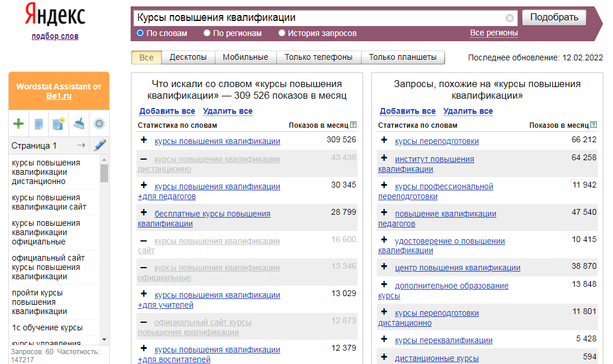
Task: Open 'центр повышения квалификации' query link
Action: 457,268
